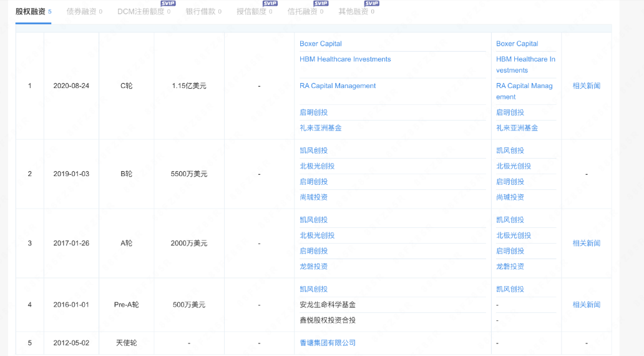Select the 500万美元 amount cell

point(189,305)
